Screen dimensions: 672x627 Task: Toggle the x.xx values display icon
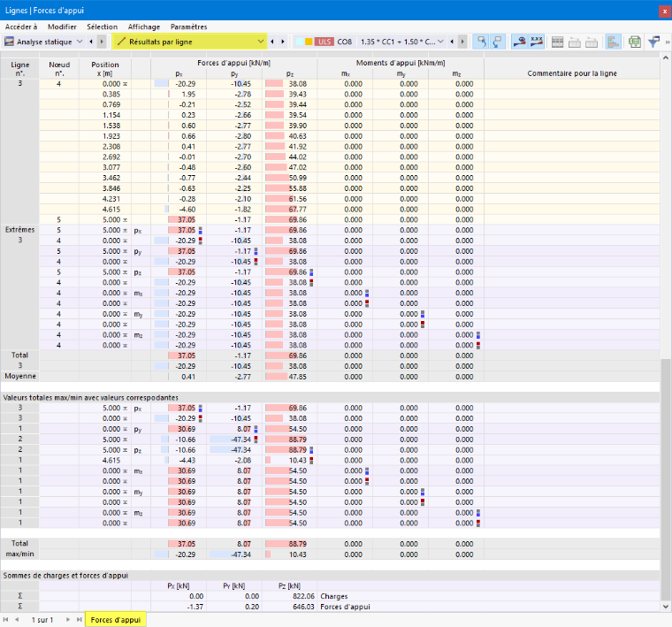point(536,42)
